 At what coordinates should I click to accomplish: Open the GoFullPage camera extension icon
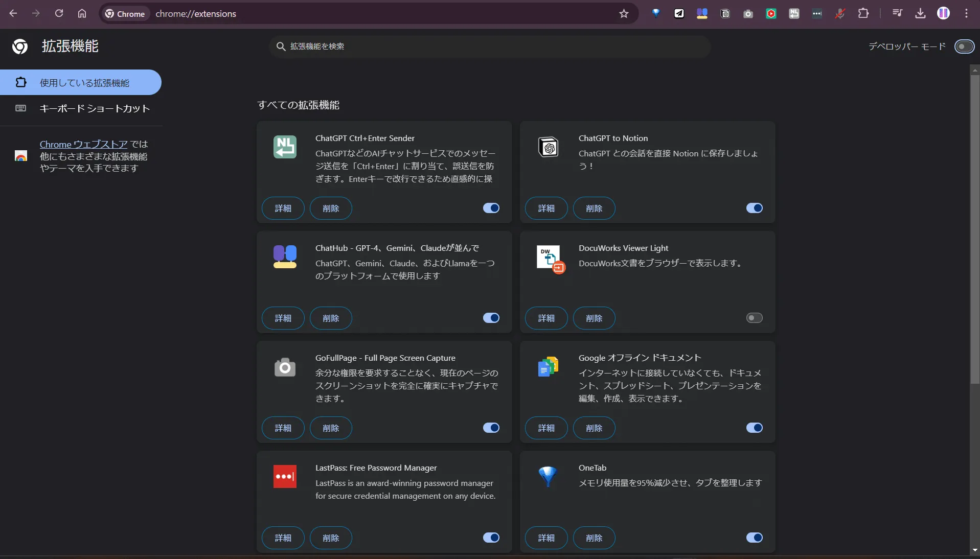pyautogui.click(x=748, y=13)
